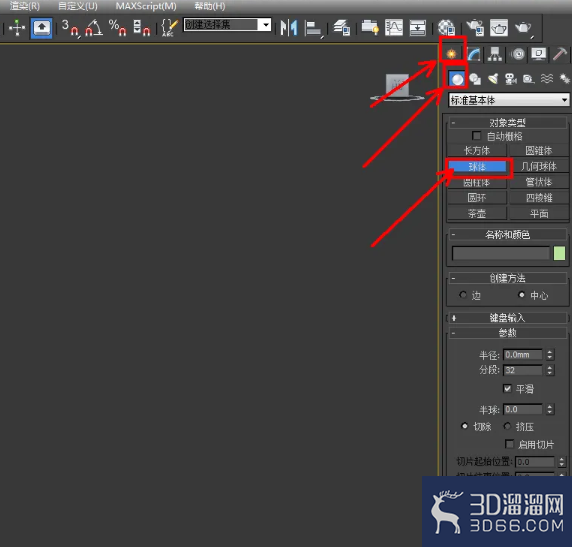Expand the 键盘输入 rollout
Image resolution: width=572 pixels, height=547 pixels.
pyautogui.click(x=507, y=317)
